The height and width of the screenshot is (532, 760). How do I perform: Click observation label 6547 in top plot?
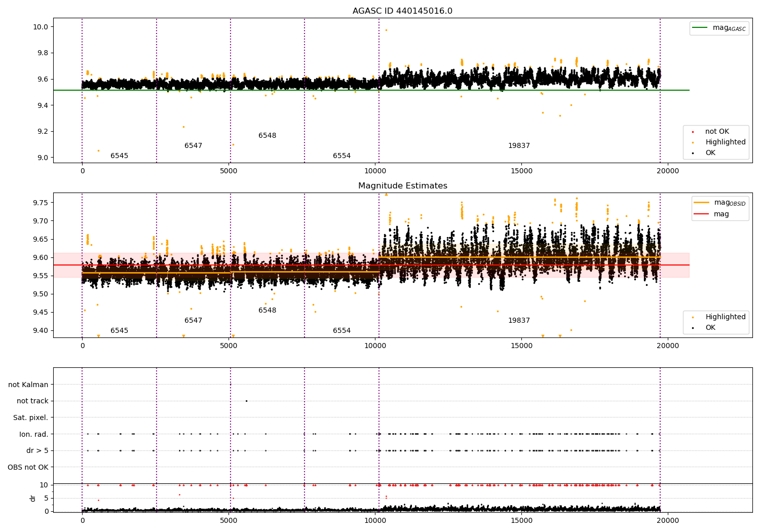coord(194,146)
